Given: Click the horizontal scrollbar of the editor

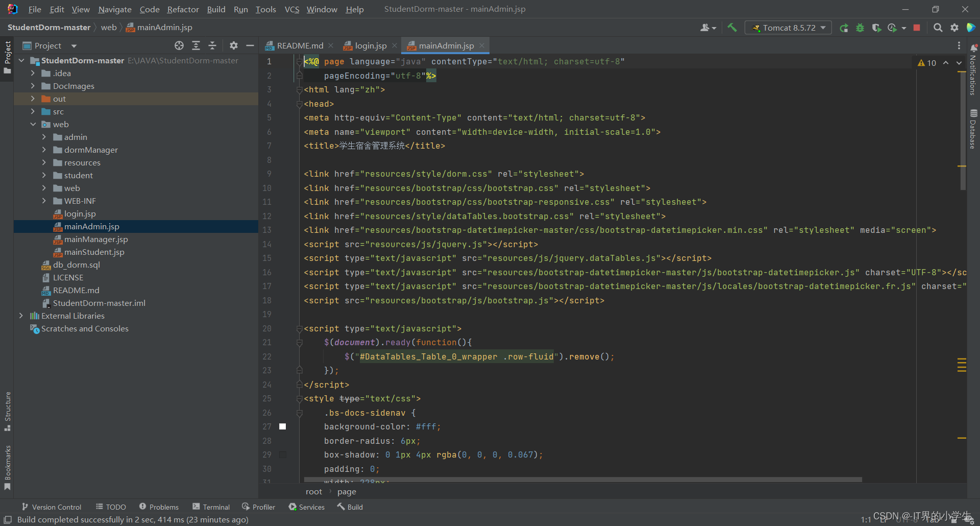Looking at the screenshot, I should 582,480.
